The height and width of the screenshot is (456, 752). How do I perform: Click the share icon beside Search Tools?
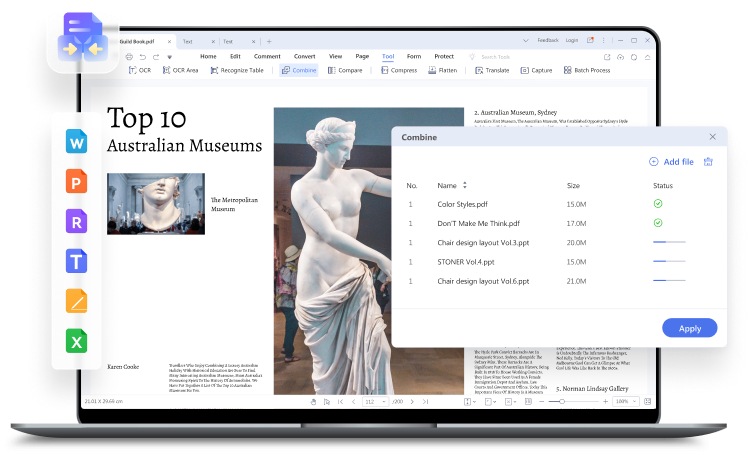tap(607, 57)
